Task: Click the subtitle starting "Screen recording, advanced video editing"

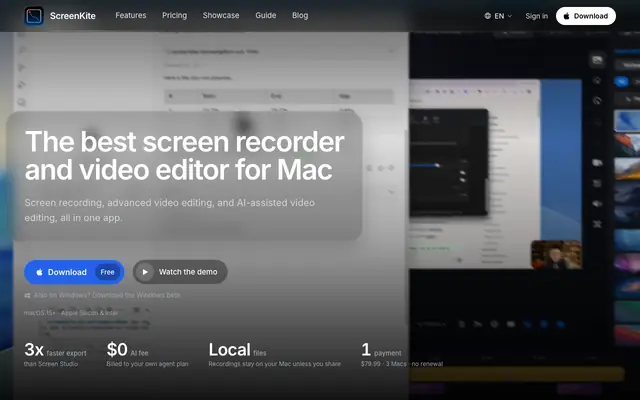Action: pos(169,210)
